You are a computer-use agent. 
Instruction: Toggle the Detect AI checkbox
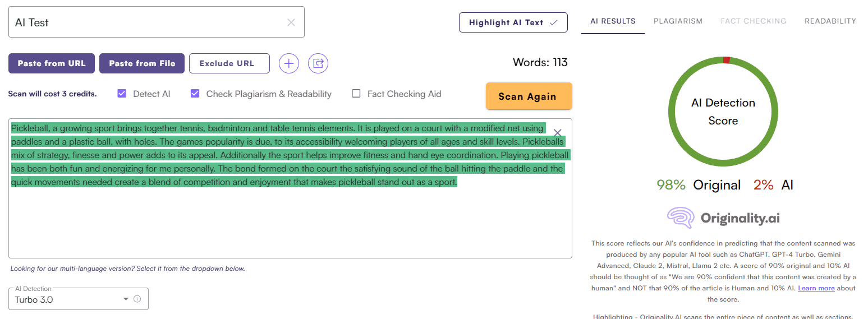pyautogui.click(x=122, y=94)
